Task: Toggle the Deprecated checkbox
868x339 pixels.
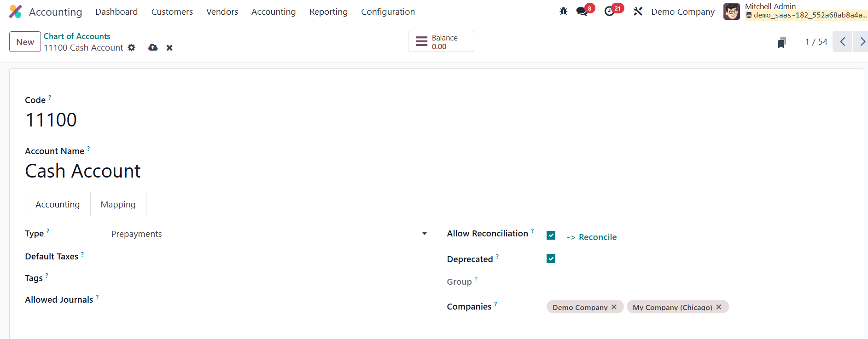Action: 551,259
